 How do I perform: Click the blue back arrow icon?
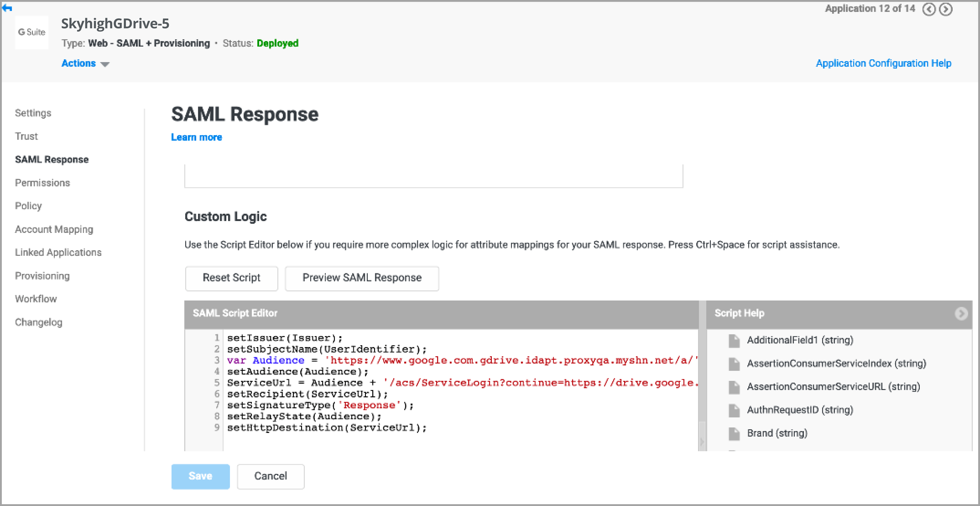[7, 8]
